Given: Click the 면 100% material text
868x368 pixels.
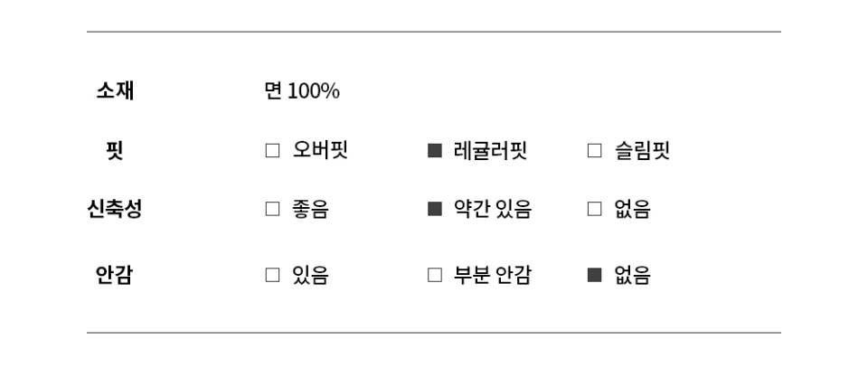Looking at the screenshot, I should coord(302,91).
